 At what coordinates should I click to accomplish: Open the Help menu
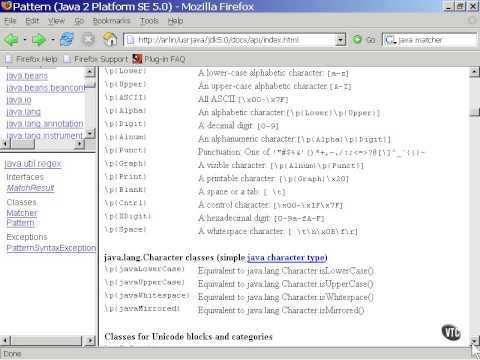[175, 21]
